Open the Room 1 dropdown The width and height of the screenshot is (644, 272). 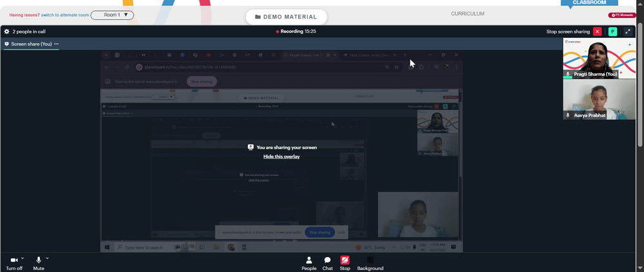coord(112,15)
